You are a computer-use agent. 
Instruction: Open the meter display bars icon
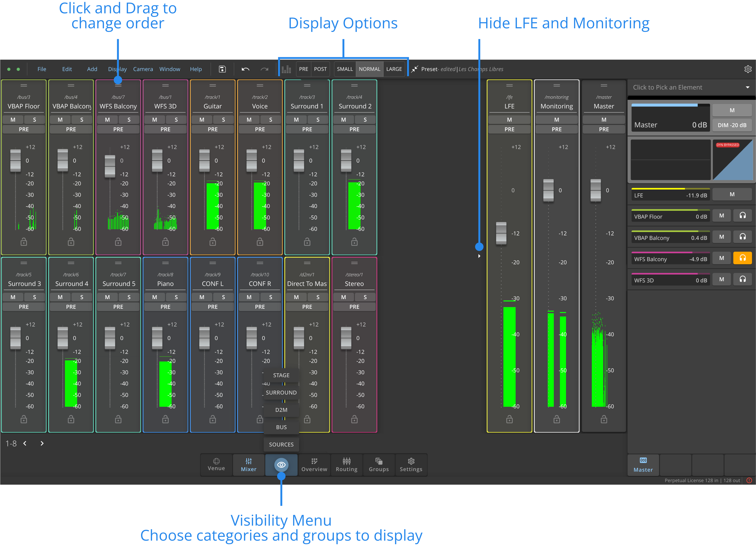[x=286, y=69]
